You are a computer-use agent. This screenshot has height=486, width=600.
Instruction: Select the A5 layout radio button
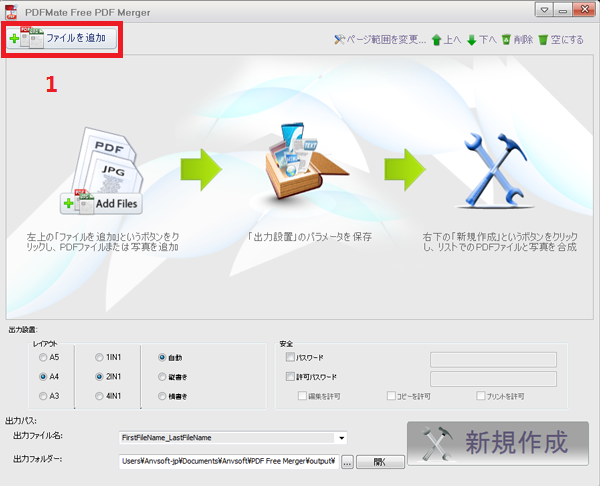pyautogui.click(x=43, y=357)
